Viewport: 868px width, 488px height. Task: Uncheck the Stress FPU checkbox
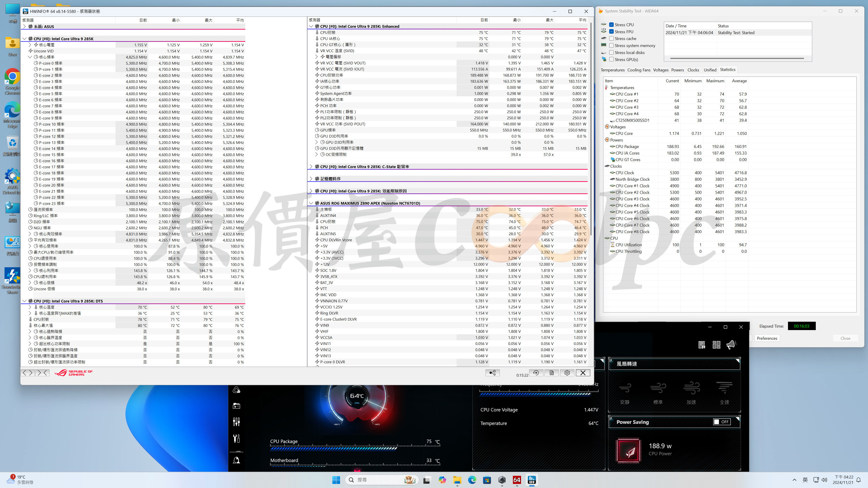pyautogui.click(x=611, y=32)
